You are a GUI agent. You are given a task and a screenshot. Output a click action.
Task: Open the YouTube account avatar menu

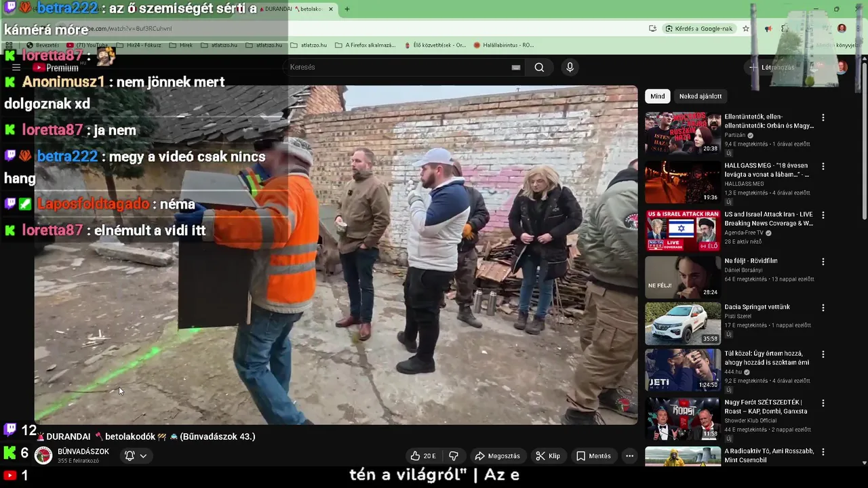pos(842,67)
